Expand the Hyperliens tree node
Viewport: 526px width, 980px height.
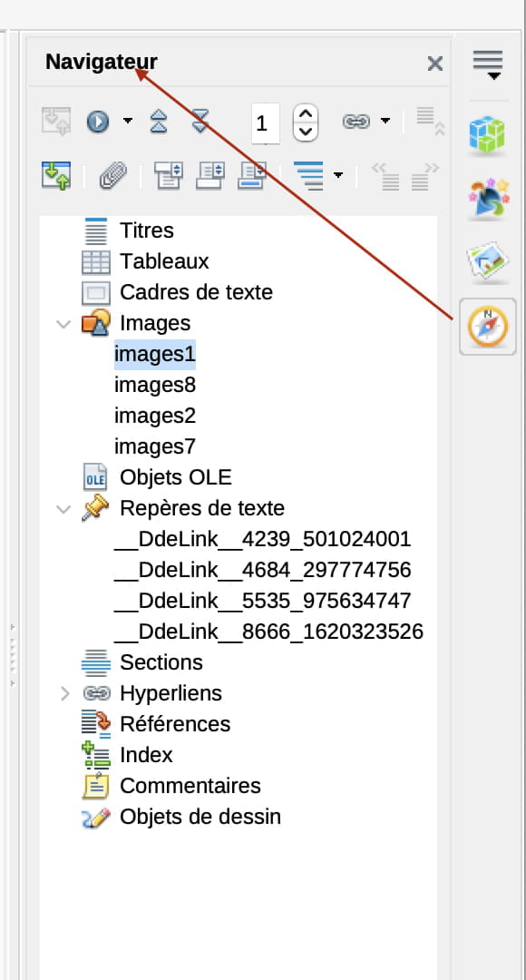63,693
